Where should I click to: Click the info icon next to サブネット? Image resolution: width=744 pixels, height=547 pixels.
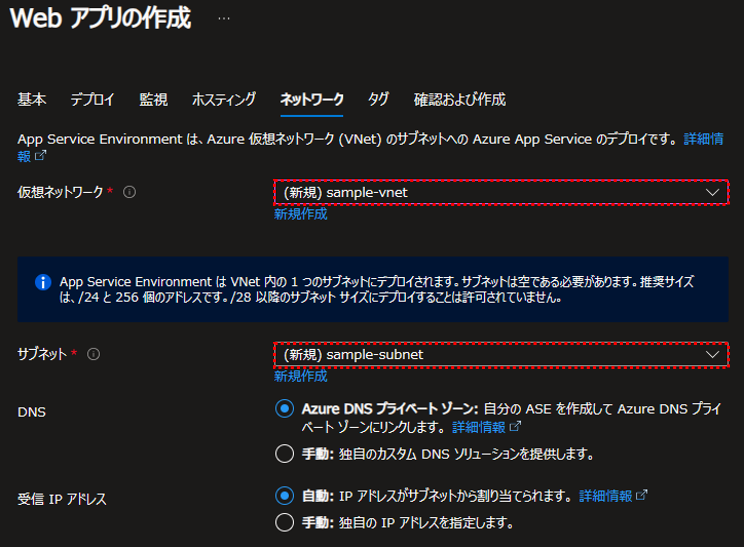pyautogui.click(x=93, y=354)
